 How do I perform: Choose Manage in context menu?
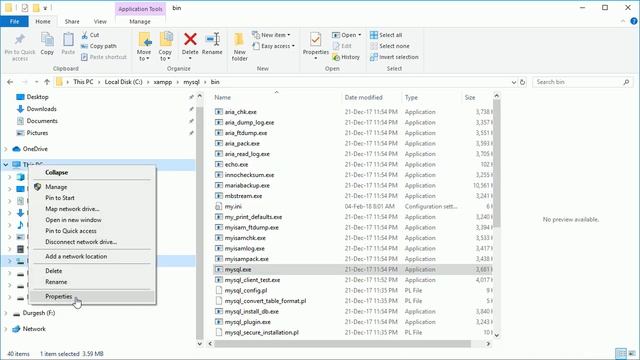click(92, 187)
